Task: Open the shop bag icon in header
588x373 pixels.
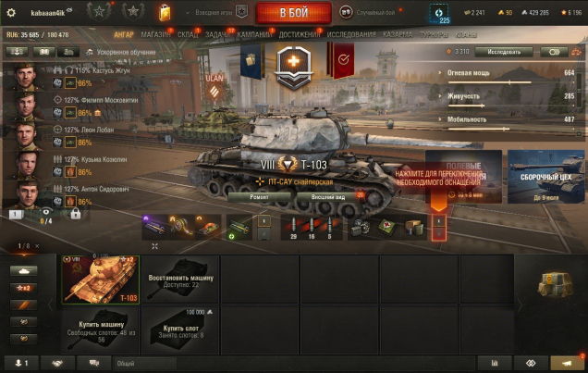Action: pos(165,12)
